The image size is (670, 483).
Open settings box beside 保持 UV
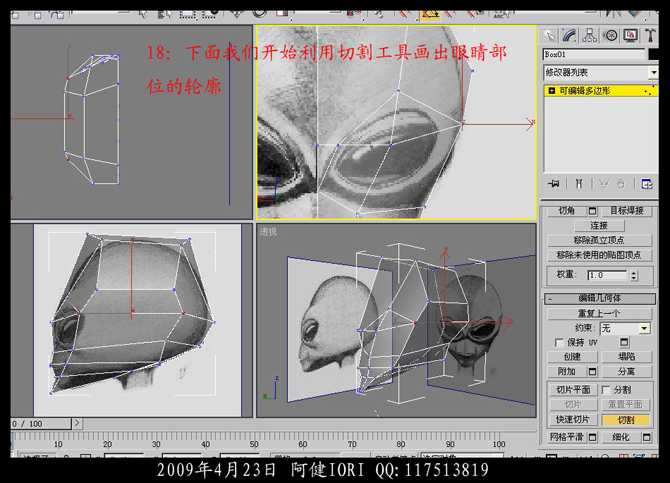click(x=624, y=342)
